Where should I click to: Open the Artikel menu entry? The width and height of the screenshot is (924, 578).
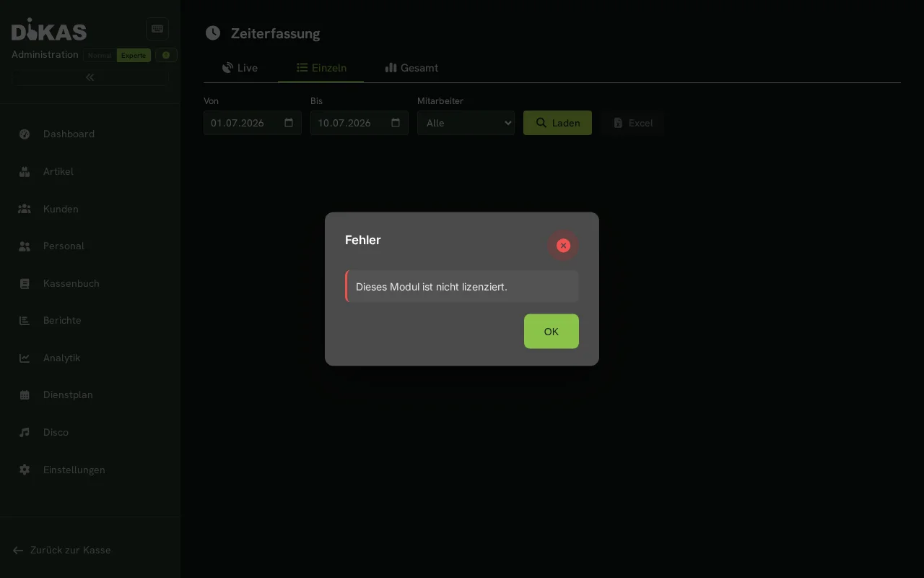[90, 172]
